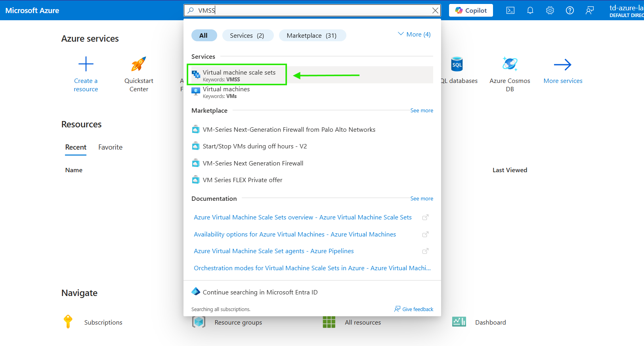Screen dimensions: 644x346
Task: Click See more next to Marketplace
Action: [x=422, y=111]
